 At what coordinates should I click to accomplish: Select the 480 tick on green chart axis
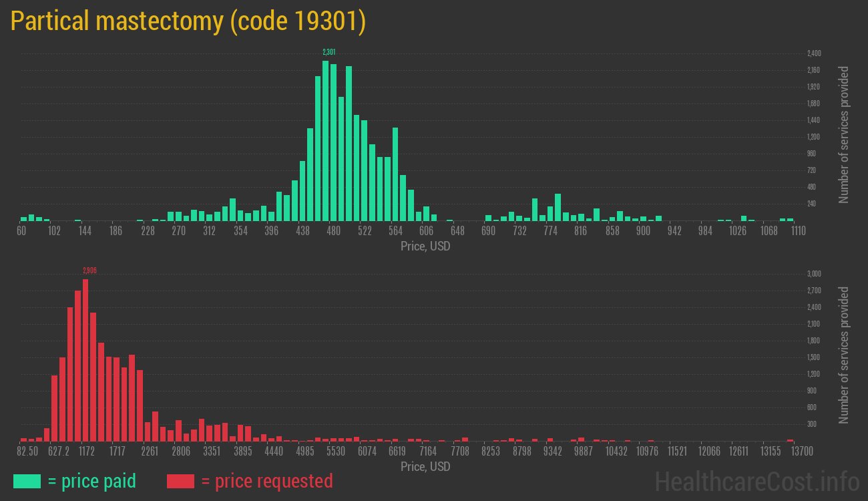[x=333, y=231]
